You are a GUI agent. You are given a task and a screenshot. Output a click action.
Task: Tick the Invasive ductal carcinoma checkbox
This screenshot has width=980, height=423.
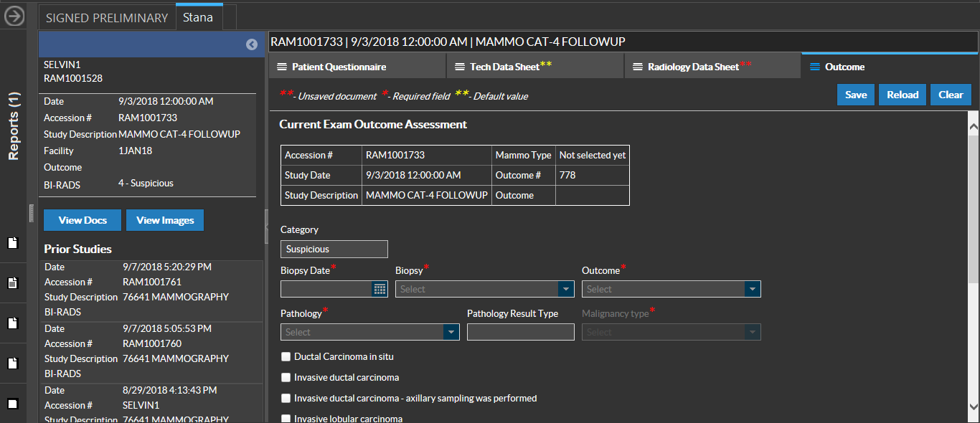(286, 377)
